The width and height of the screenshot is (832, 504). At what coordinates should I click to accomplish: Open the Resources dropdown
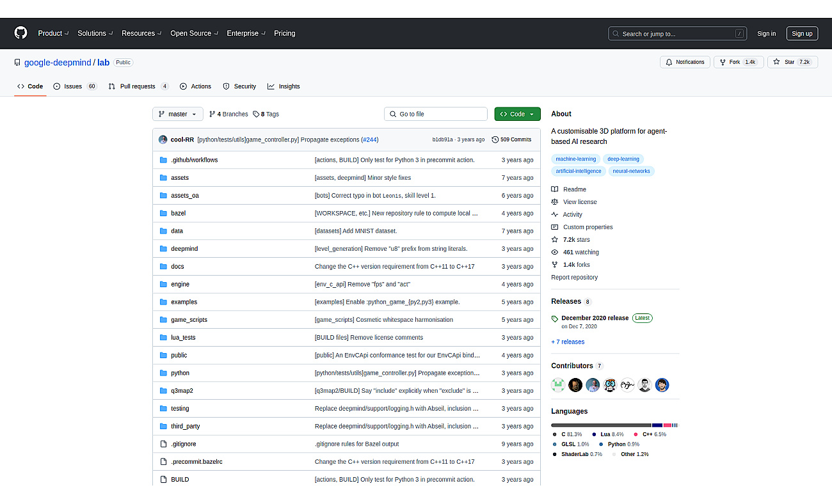tap(141, 33)
